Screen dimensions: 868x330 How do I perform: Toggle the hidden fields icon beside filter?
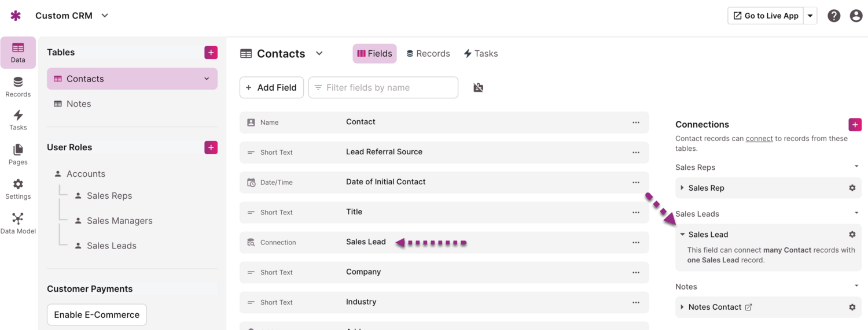pyautogui.click(x=478, y=88)
